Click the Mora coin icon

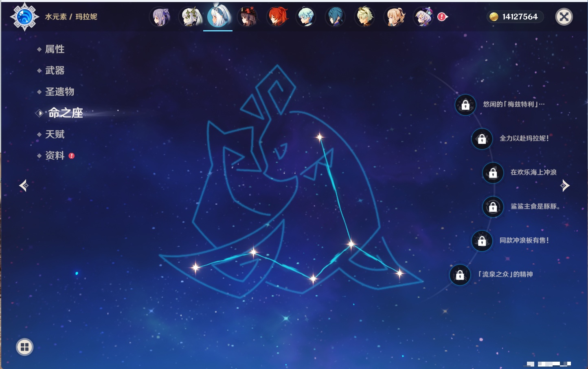(494, 17)
